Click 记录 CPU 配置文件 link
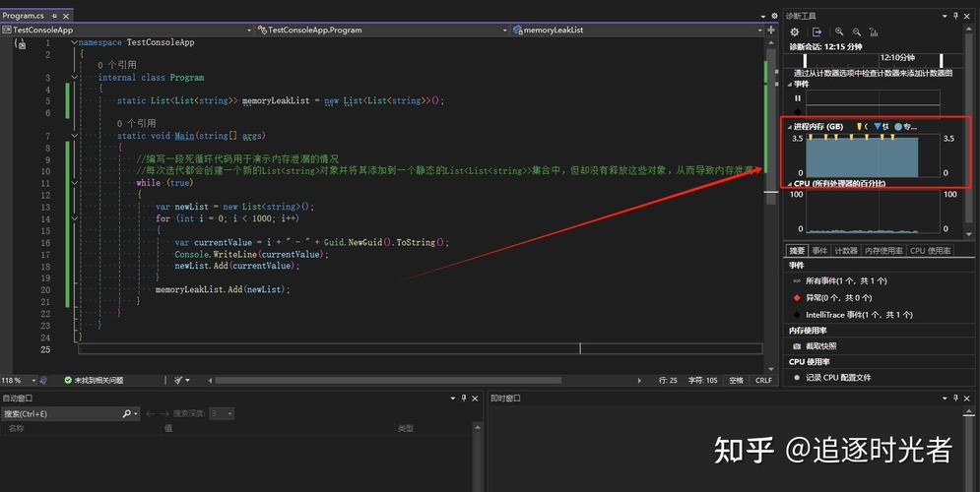Image resolution: width=980 pixels, height=492 pixels. coord(838,377)
